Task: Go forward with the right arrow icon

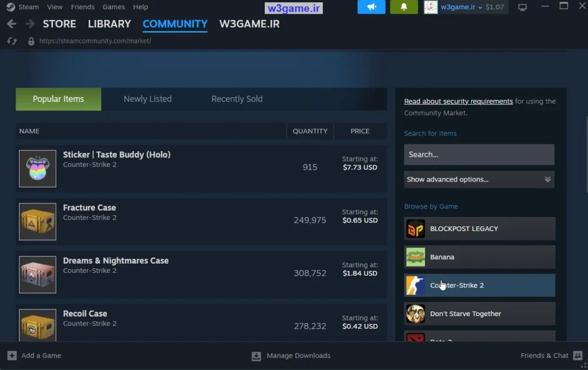Action: point(30,24)
